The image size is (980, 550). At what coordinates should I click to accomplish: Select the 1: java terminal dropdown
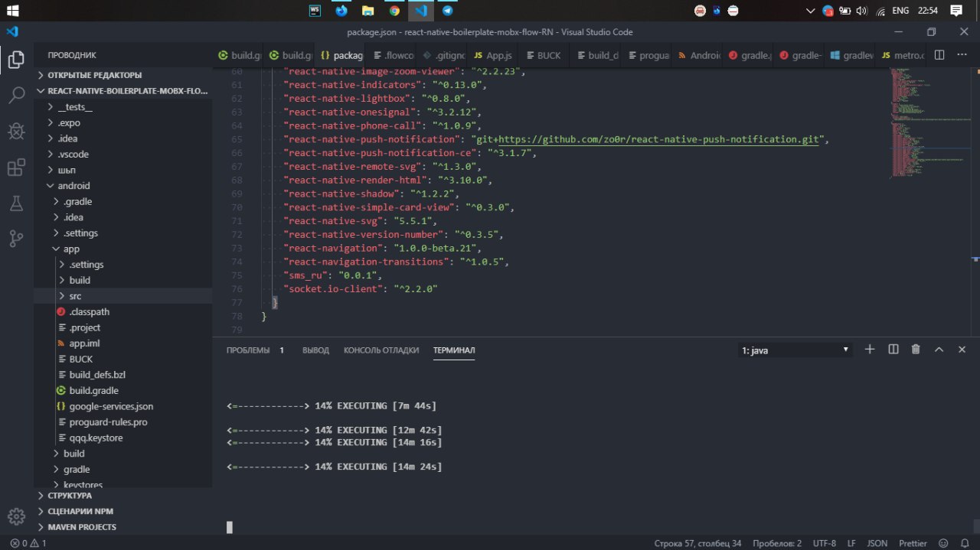coord(795,350)
